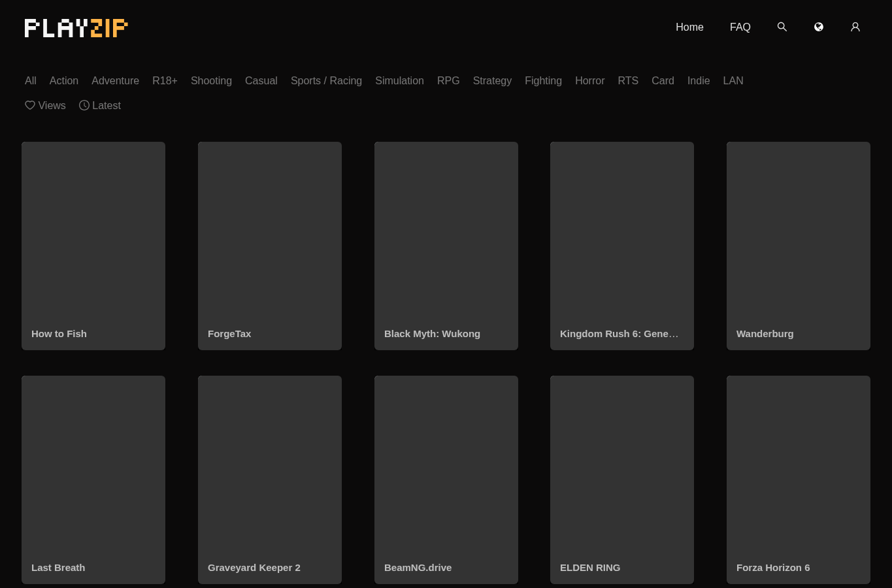The image size is (892, 588).
Task: Show RPG category games
Action: click(448, 80)
